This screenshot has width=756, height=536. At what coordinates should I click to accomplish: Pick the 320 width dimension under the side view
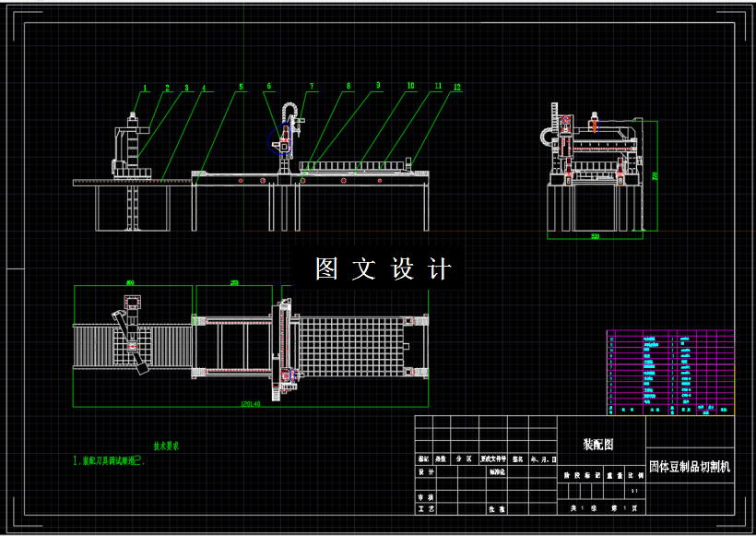click(x=596, y=236)
